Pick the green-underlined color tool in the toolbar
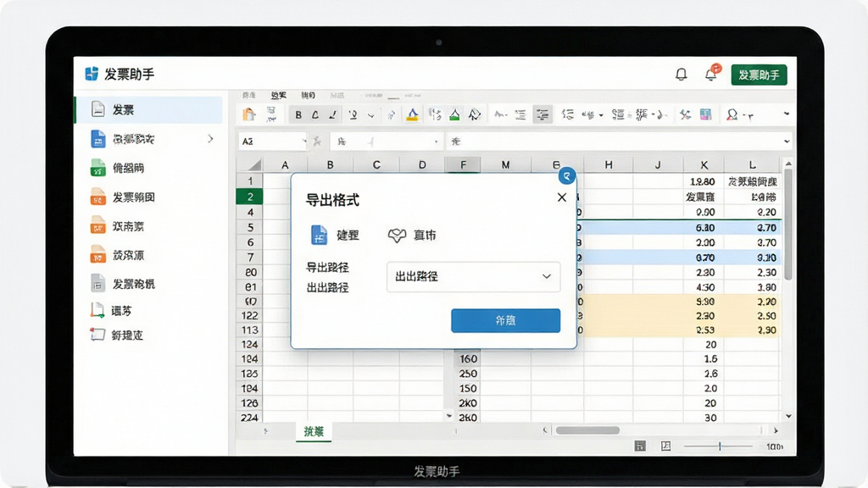 (x=454, y=114)
